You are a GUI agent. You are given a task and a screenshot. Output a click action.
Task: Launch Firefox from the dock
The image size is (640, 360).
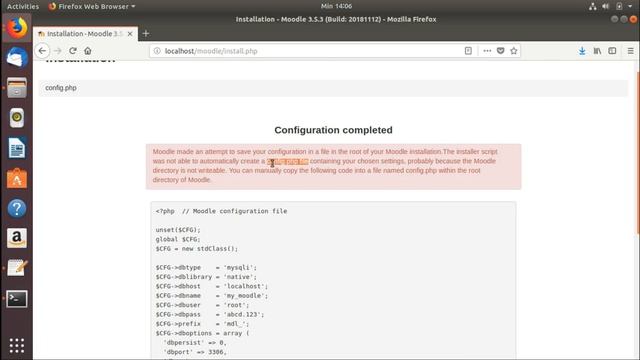pyautogui.click(x=17, y=28)
